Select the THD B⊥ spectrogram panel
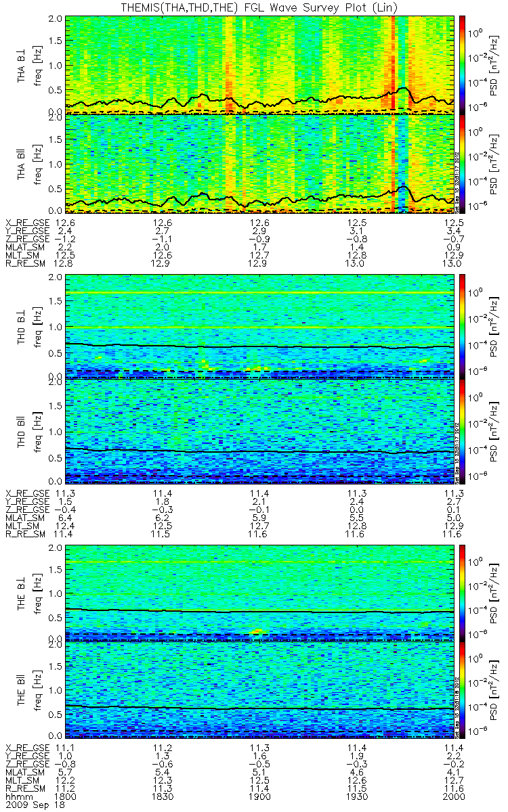508x812 pixels. click(259, 325)
